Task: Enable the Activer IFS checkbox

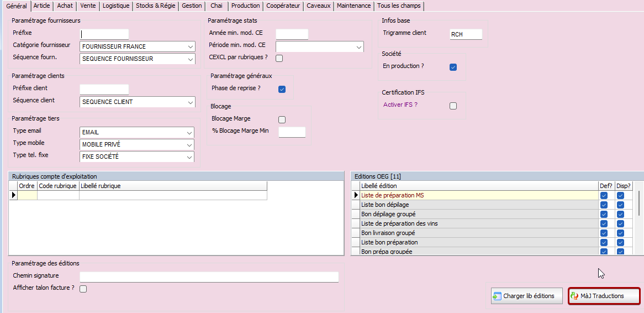Action: 453,106
